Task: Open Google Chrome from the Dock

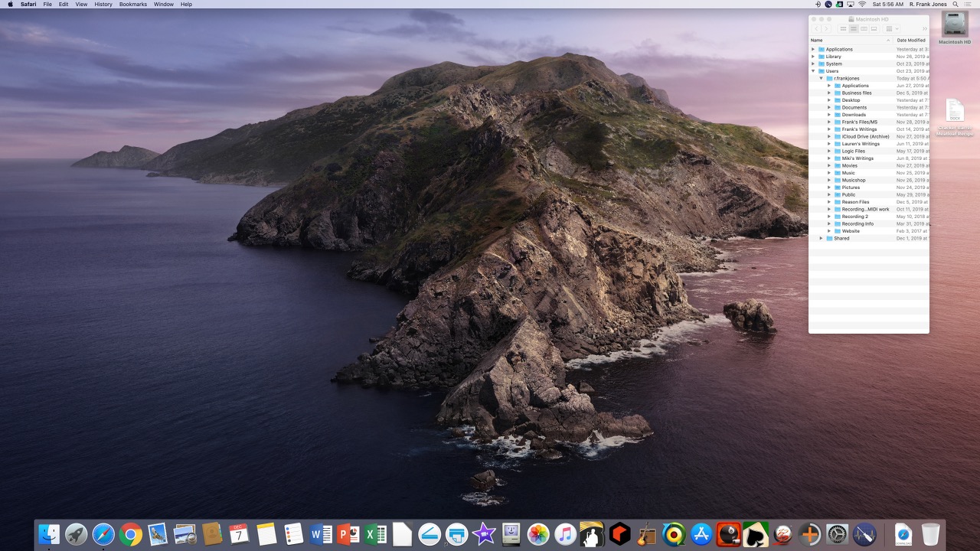Action: tap(131, 533)
